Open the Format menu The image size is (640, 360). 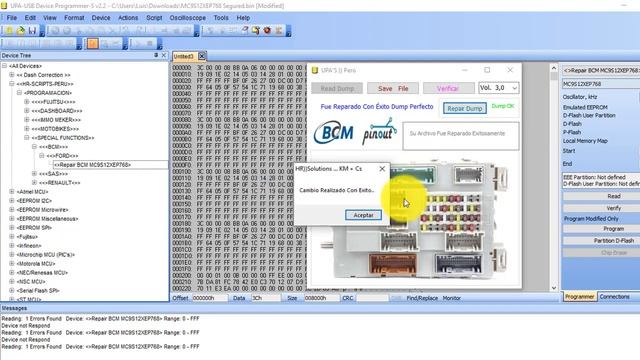point(74,18)
